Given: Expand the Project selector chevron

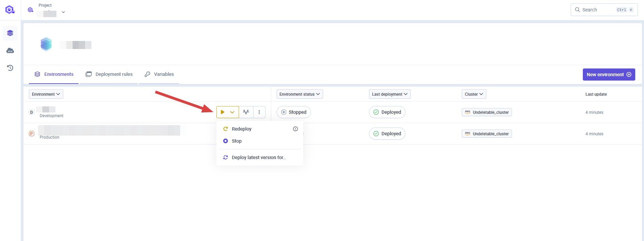Looking at the screenshot, I should [x=63, y=12].
